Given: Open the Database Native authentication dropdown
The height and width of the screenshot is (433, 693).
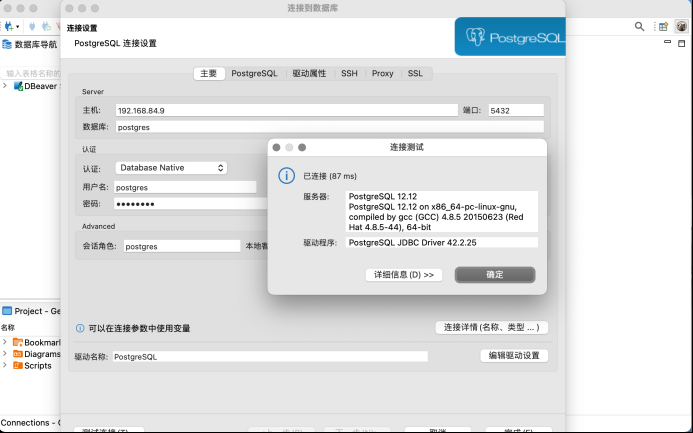Looking at the screenshot, I should (171, 168).
